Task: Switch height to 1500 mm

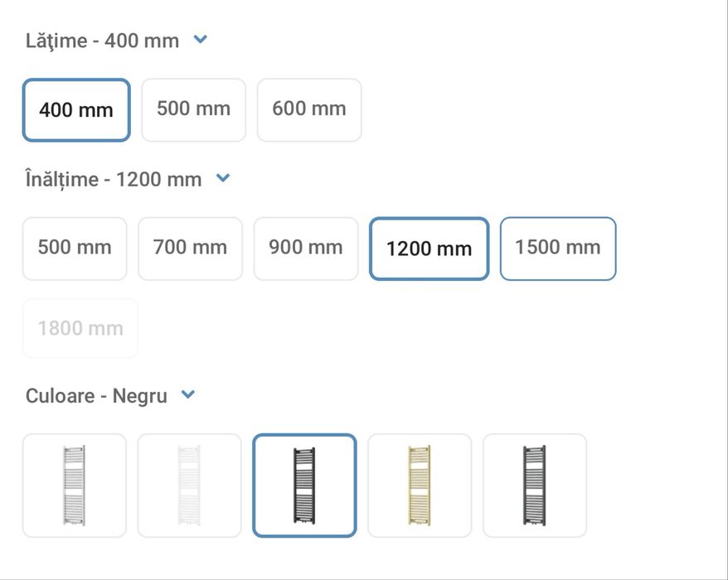Action: tap(558, 248)
